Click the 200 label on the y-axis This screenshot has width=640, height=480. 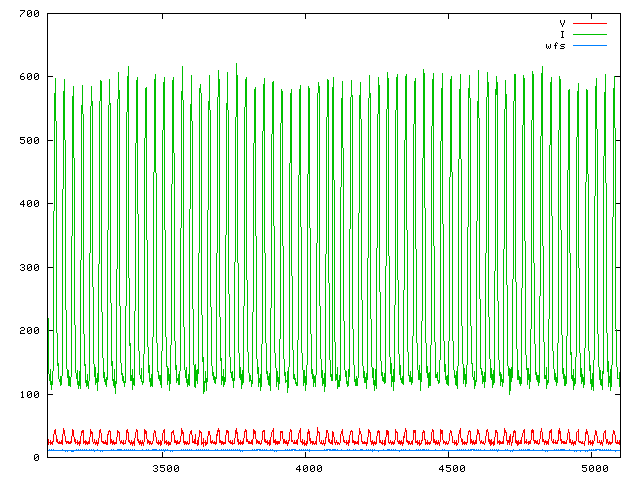click(29, 330)
